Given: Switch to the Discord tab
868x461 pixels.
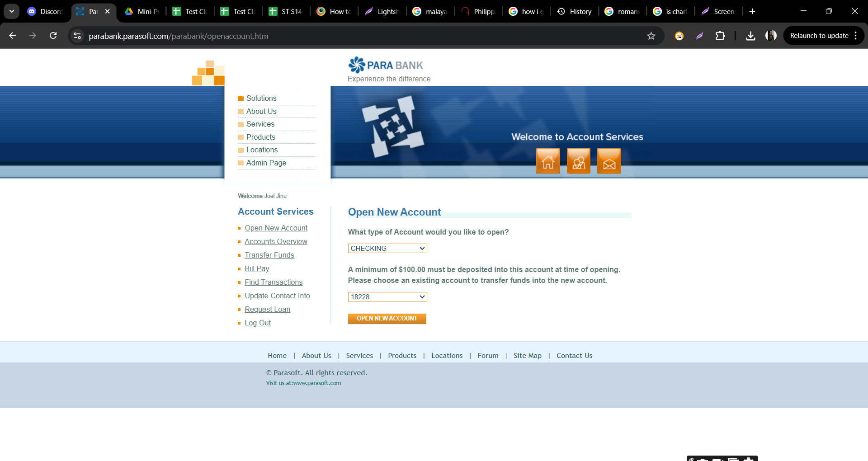Looking at the screenshot, I should click(x=45, y=11).
